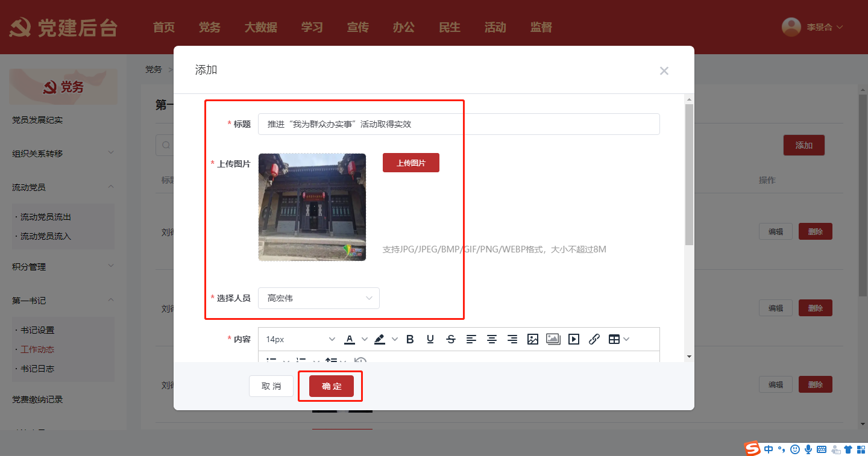Click the uploaded building photo thumbnail
Viewport: 868px width, 456px height.
click(x=312, y=207)
